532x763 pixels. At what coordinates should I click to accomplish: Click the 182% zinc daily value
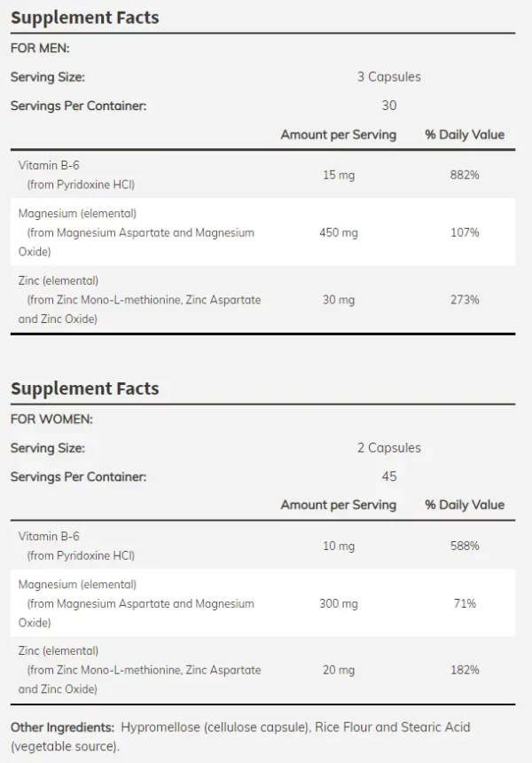[x=465, y=670]
